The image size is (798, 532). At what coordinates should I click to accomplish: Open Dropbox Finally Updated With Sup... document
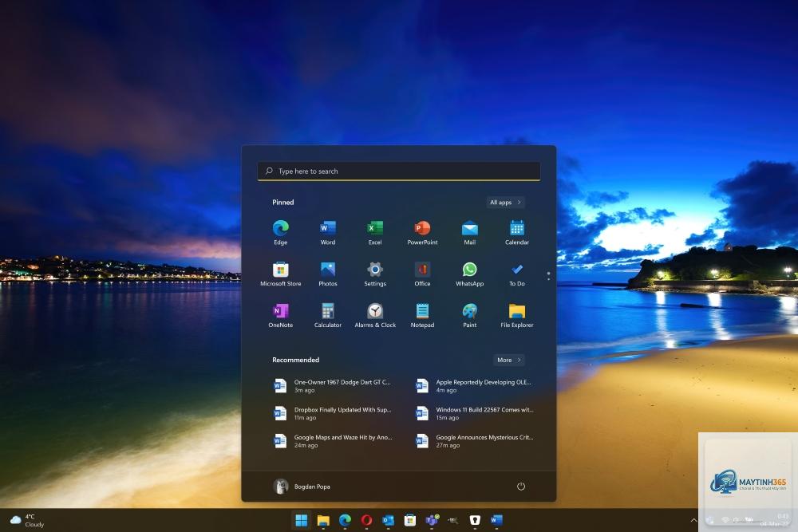click(x=333, y=413)
